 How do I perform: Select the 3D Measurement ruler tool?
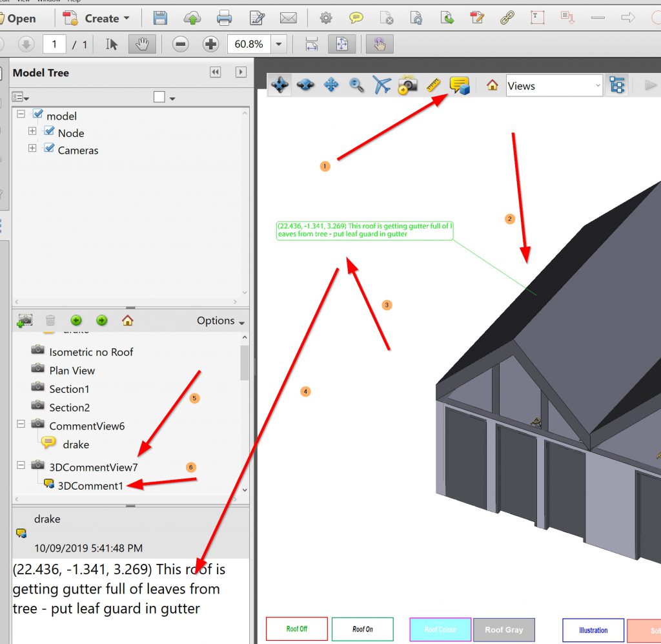click(x=433, y=85)
